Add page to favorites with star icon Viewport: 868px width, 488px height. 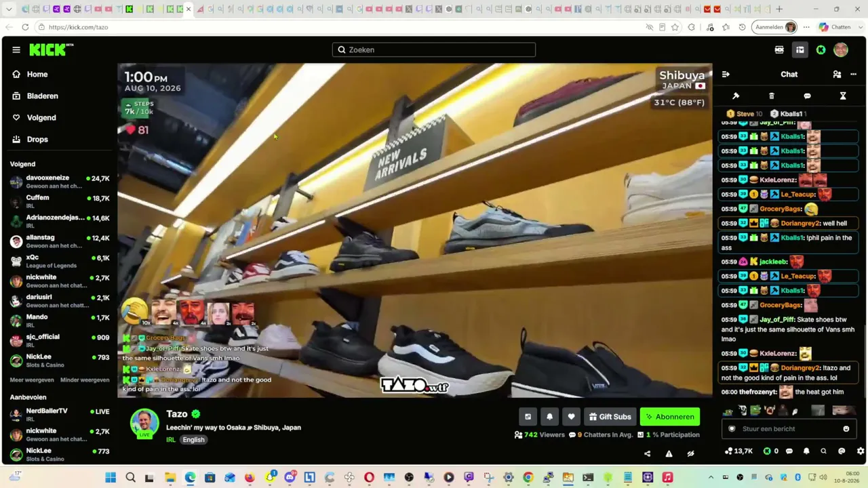[675, 27]
